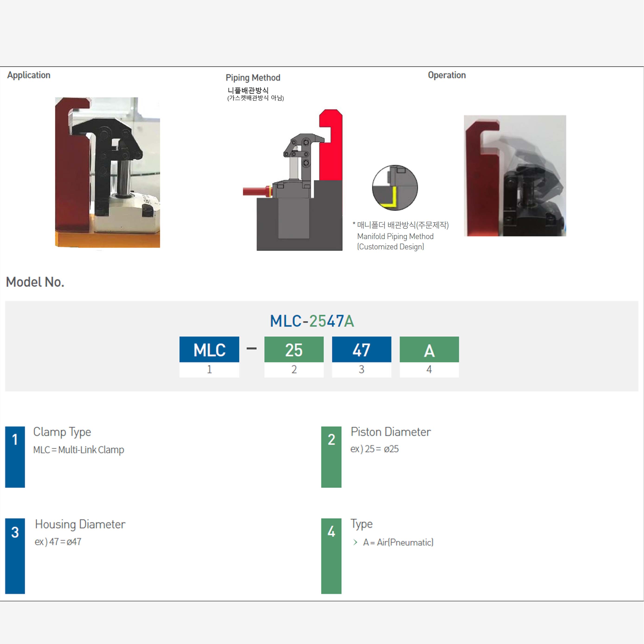Click blue number 3 Housing Diameter badge
Viewport: 644px width, 644px height.
click(x=15, y=556)
